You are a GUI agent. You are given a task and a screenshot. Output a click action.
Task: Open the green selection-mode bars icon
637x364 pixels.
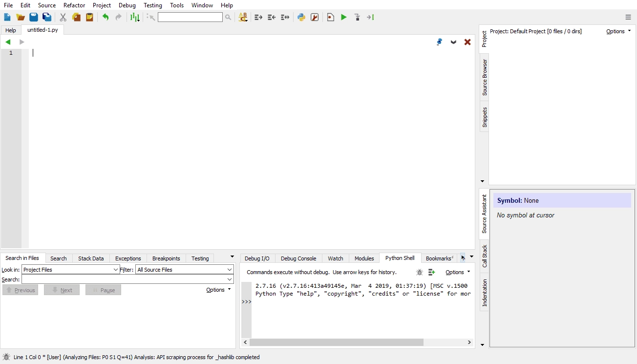click(x=134, y=17)
